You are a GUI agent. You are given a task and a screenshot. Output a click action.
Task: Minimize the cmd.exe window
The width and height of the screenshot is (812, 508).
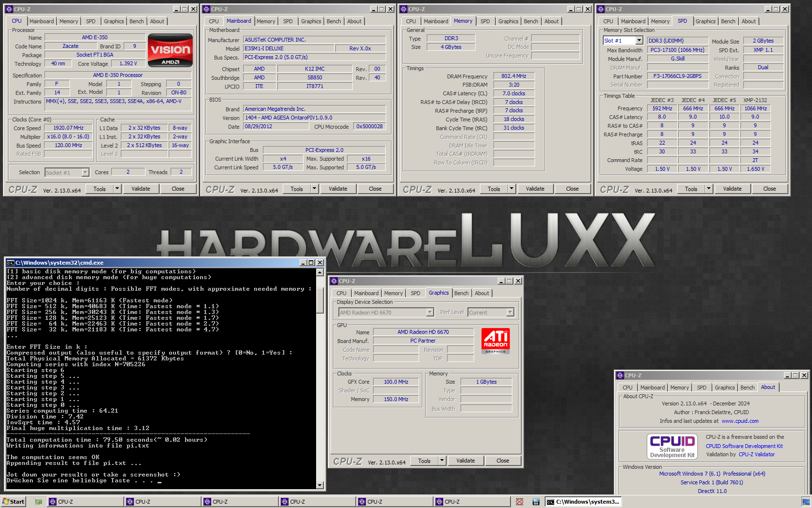(303, 263)
